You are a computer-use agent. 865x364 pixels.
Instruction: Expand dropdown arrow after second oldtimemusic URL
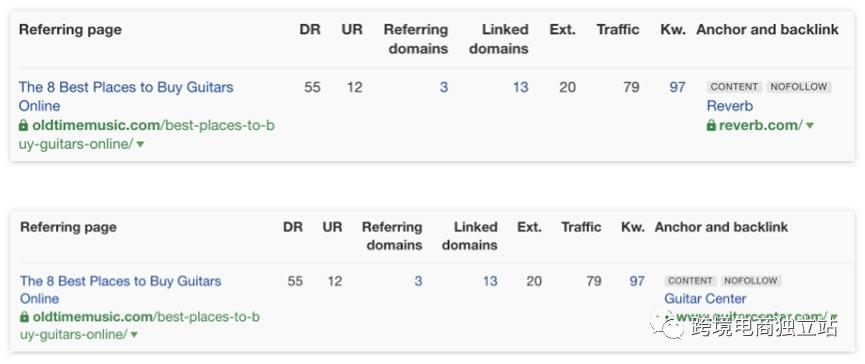[x=134, y=335]
